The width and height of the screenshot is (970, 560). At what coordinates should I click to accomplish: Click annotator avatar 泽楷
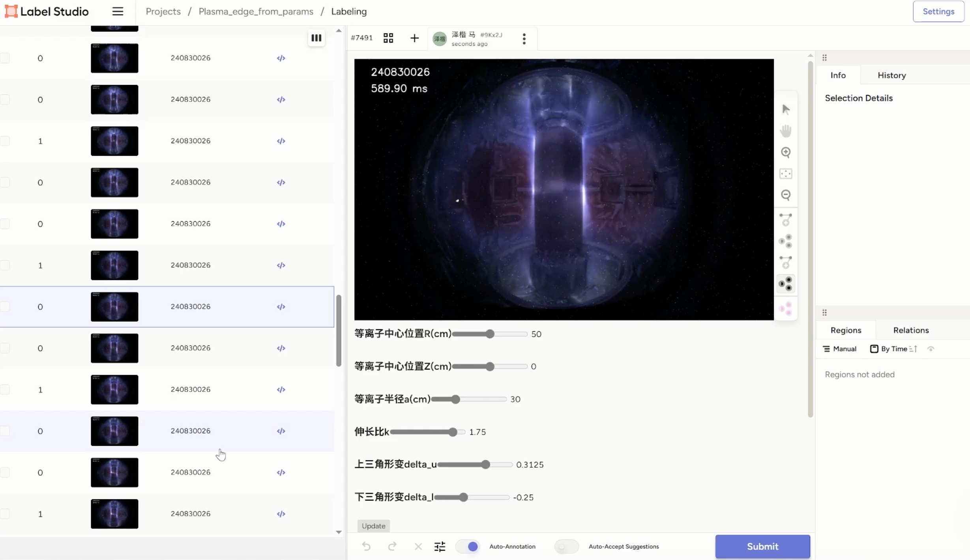point(439,39)
